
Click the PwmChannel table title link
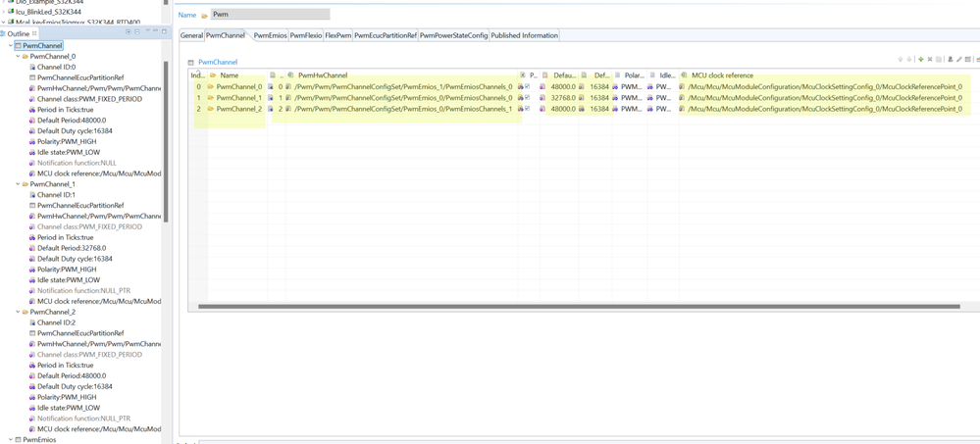pyautogui.click(x=218, y=63)
